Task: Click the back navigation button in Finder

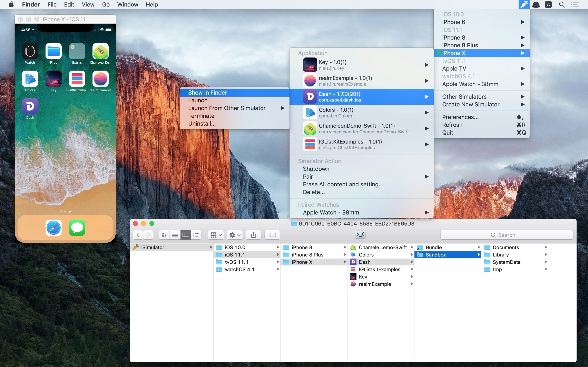Action: (138, 234)
